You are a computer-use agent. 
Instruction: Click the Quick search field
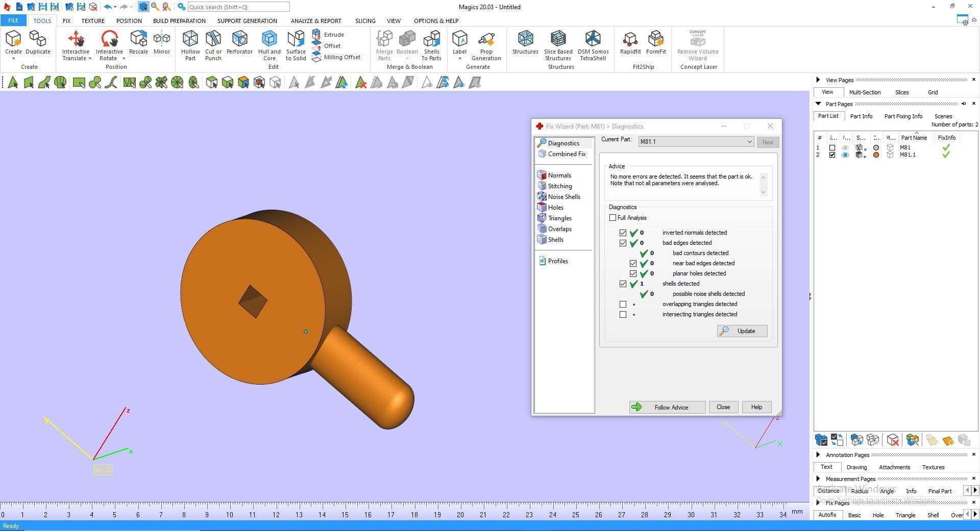click(x=238, y=7)
